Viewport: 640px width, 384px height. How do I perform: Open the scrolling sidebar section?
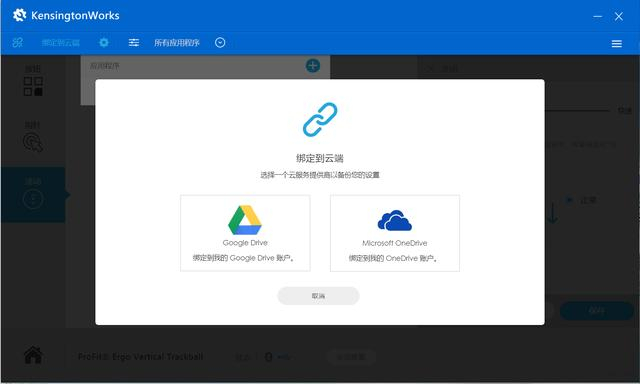click(33, 195)
